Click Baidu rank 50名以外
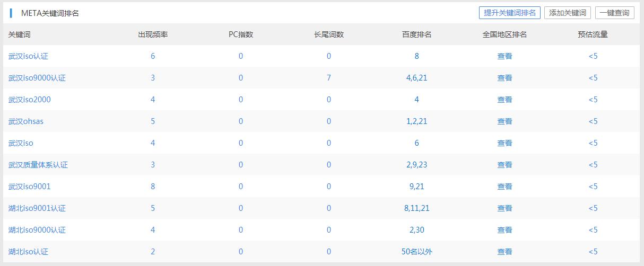Screen dimensions: 644x266 click(x=417, y=252)
